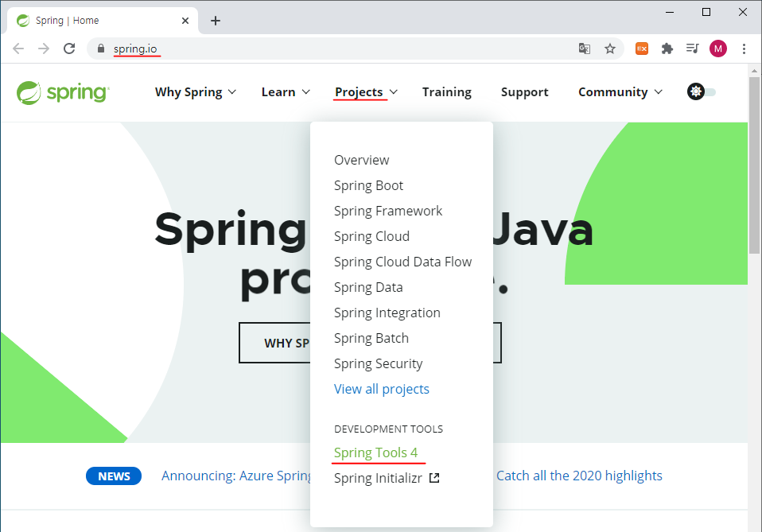Click the chevron next to Community
This screenshot has height=532, width=762.
pos(659,91)
